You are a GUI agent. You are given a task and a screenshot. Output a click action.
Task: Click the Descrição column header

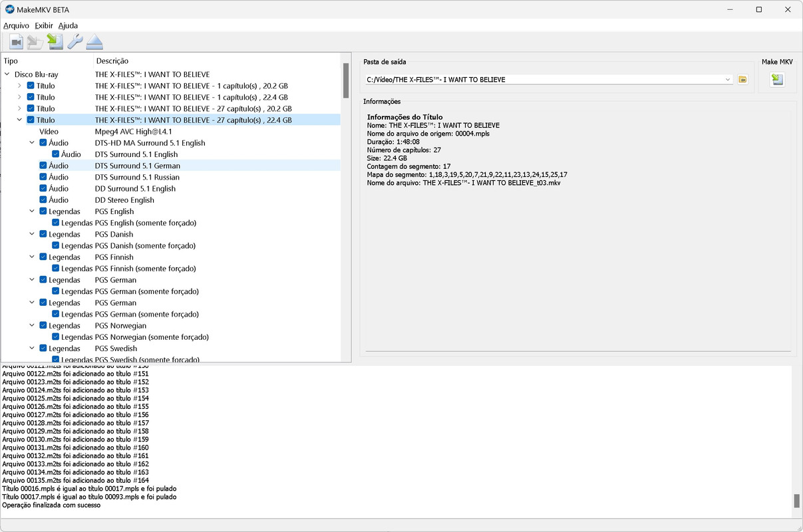click(x=112, y=61)
